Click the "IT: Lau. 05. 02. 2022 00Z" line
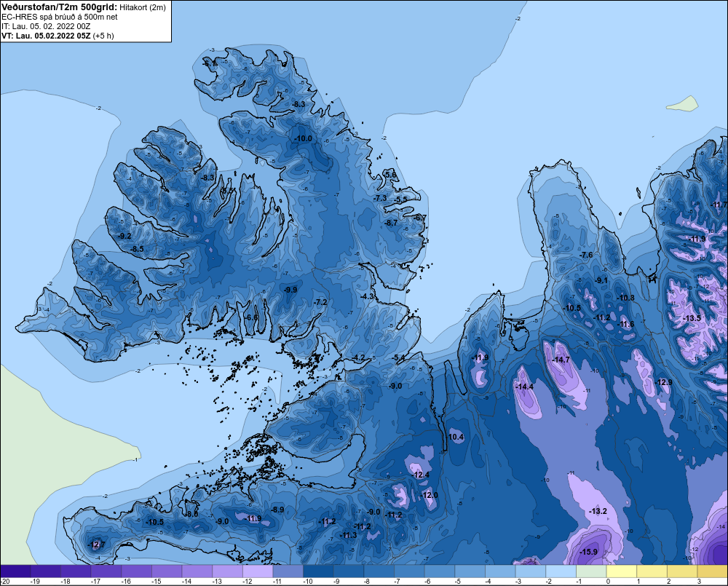This screenshot has width=728, height=586. pos(46,26)
